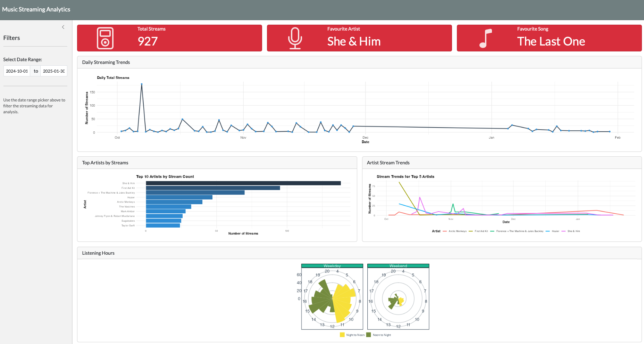Click the music note icon in Favourite Song card
Image resolution: width=644 pixels, height=344 pixels.
pyautogui.click(x=485, y=38)
